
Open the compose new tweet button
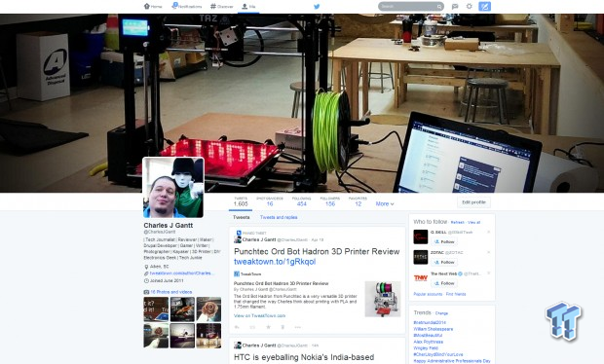(484, 6)
